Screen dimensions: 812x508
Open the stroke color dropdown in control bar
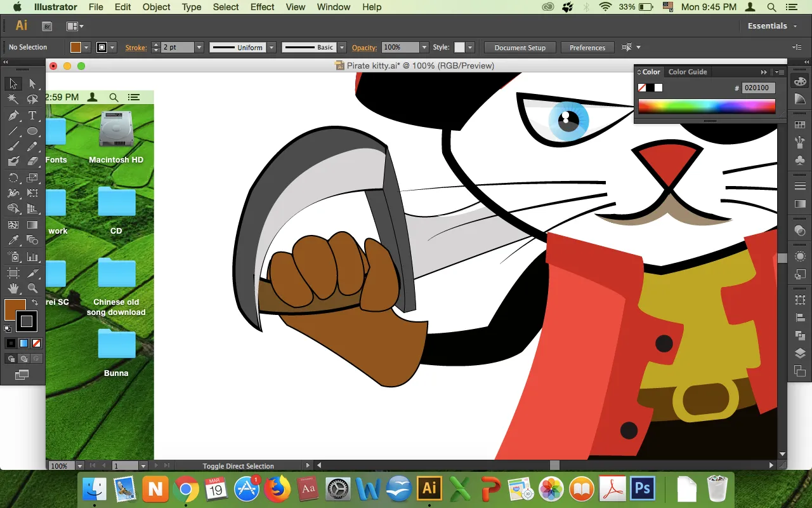click(x=112, y=48)
